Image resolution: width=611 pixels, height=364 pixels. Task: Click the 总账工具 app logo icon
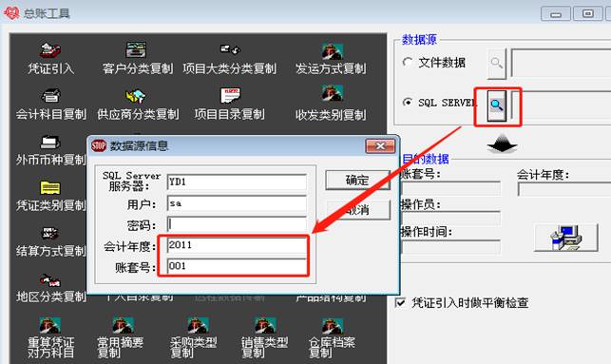pyautogui.click(x=11, y=13)
